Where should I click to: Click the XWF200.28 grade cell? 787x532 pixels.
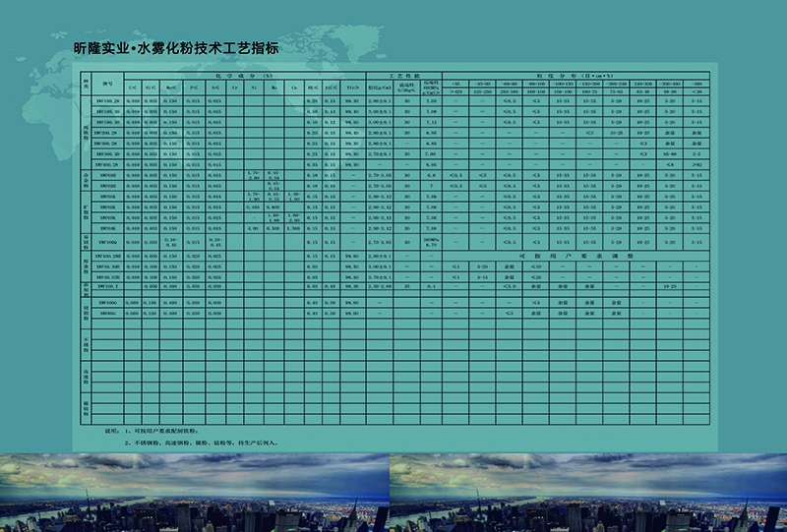point(107,133)
